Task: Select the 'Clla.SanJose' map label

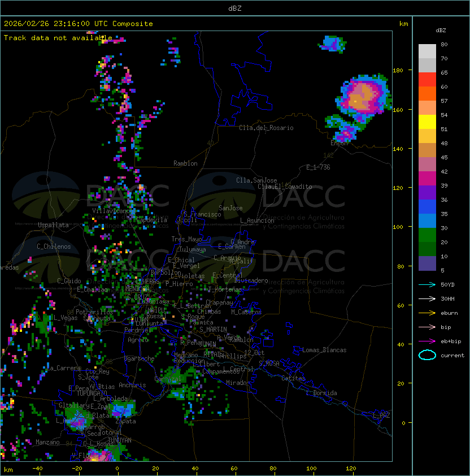Action: 256,180
